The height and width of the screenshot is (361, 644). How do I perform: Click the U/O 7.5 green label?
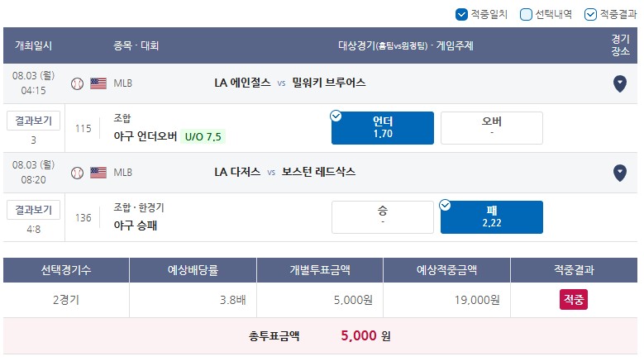(x=203, y=136)
